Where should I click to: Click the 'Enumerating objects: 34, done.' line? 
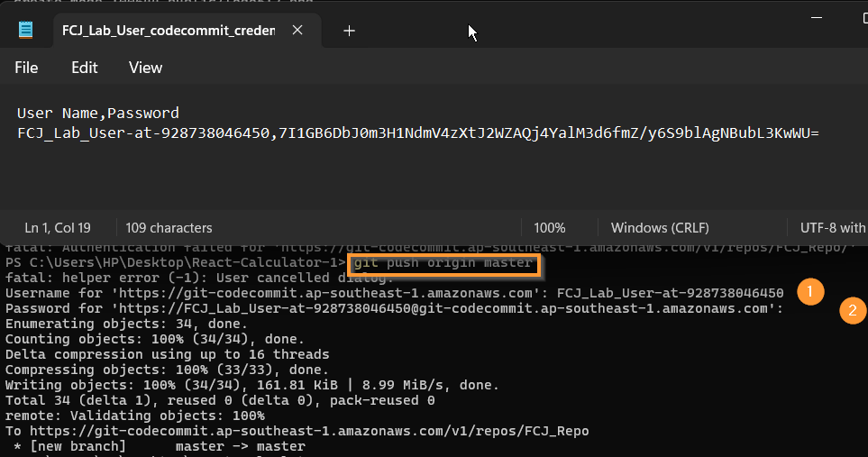[x=127, y=324]
